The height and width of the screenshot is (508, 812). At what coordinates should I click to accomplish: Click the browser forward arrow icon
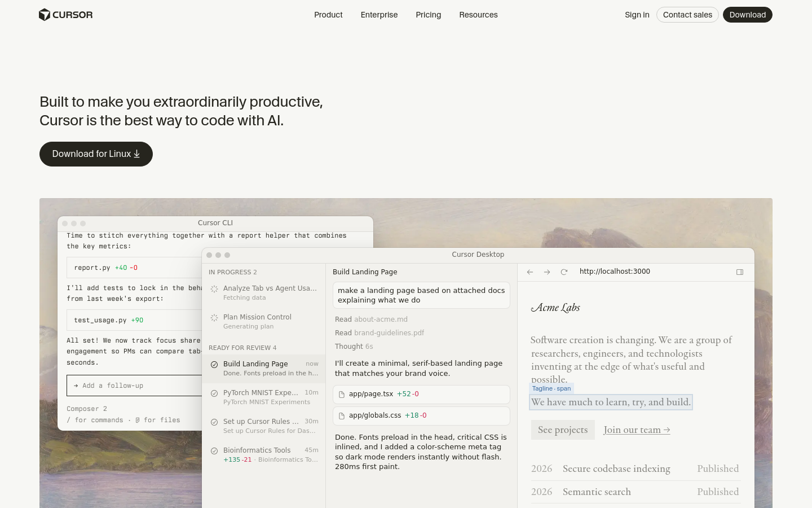(x=547, y=272)
